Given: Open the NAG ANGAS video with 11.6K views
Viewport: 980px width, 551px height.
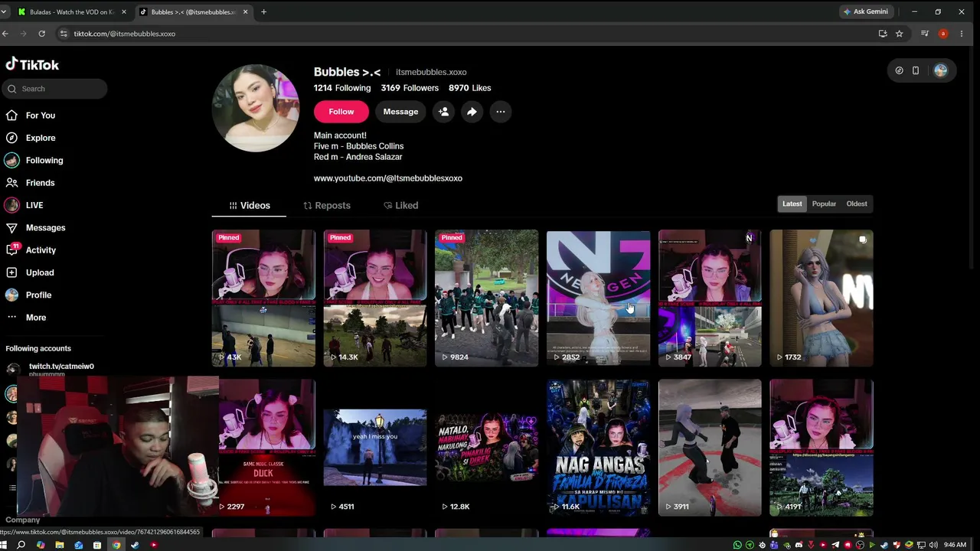Looking at the screenshot, I should [x=598, y=448].
